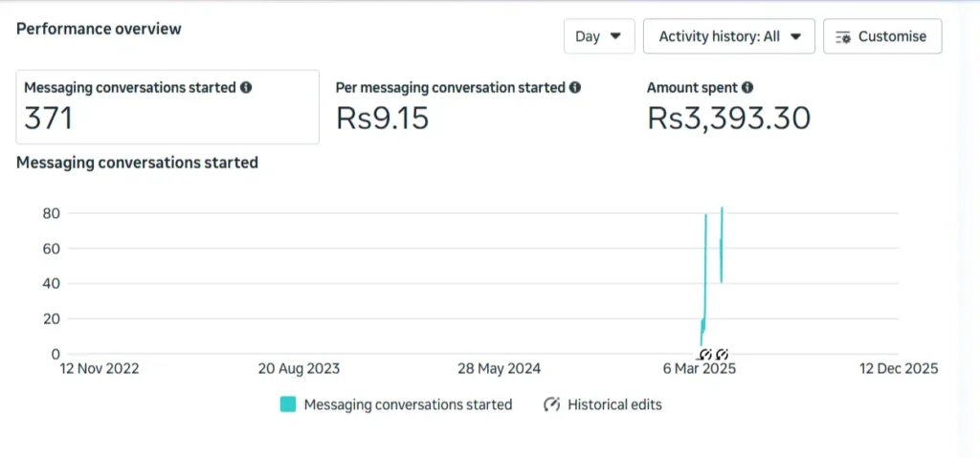The height and width of the screenshot is (458, 980).
Task: Expand the Activity history: All dropdown
Action: (x=728, y=36)
